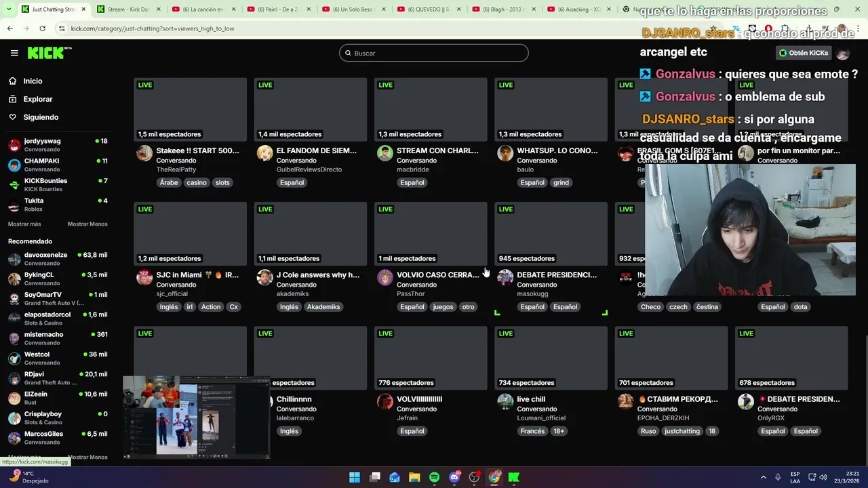The width and height of the screenshot is (868, 488).
Task: Open baulo streamer avatar
Action: (x=505, y=153)
